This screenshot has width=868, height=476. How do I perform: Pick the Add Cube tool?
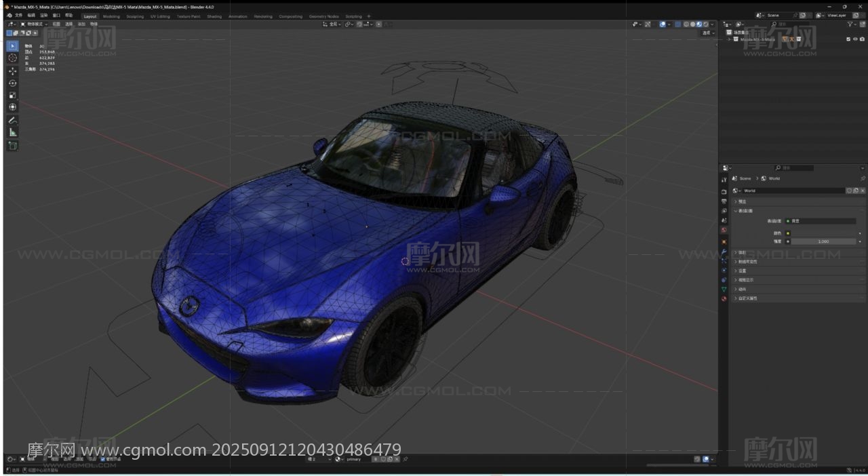tap(12, 146)
